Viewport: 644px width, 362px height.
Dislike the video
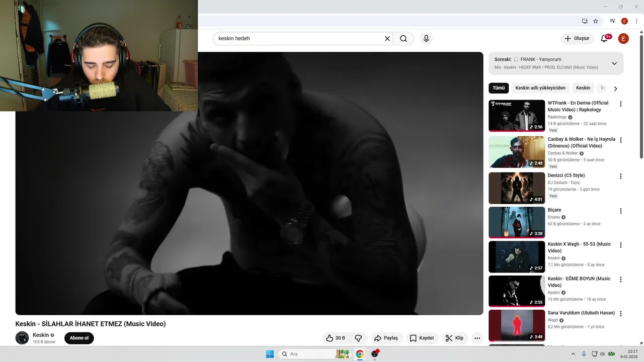pyautogui.click(x=358, y=338)
